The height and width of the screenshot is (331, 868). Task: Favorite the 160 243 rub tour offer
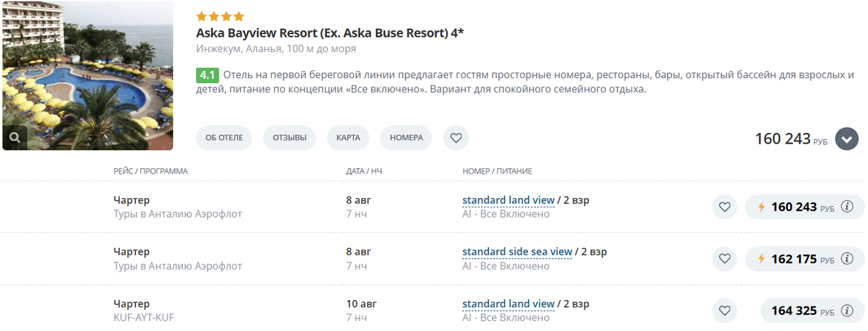[x=724, y=207]
